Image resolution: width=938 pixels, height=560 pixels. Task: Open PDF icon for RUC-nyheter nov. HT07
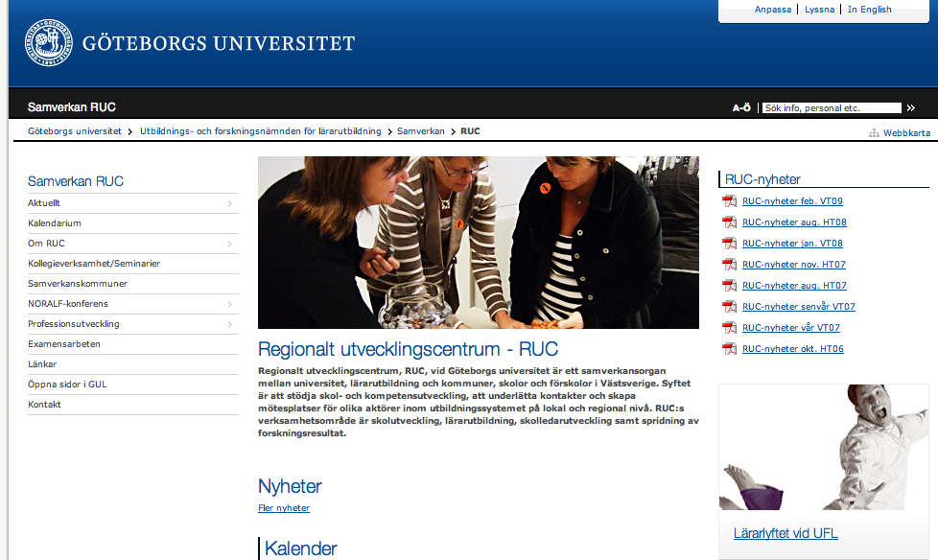tap(729, 264)
